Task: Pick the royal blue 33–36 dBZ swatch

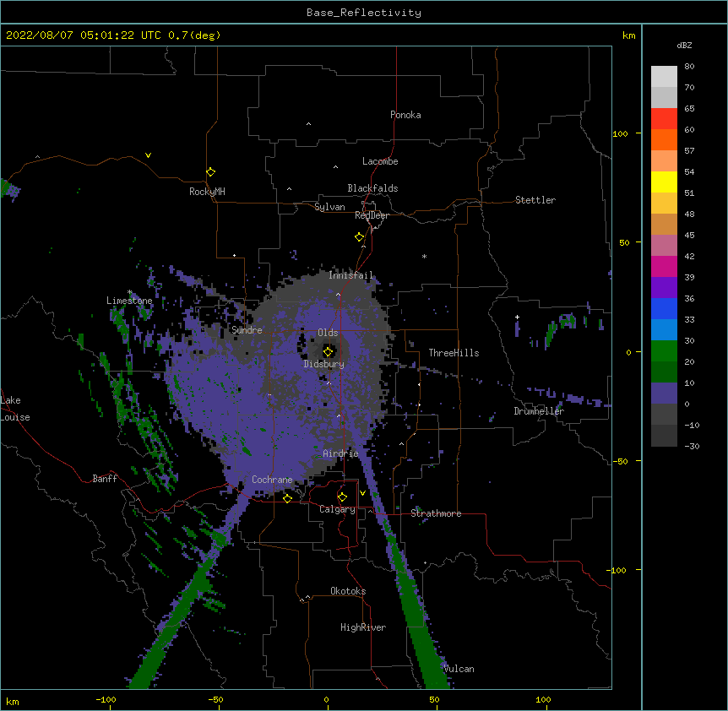Action: [x=664, y=308]
